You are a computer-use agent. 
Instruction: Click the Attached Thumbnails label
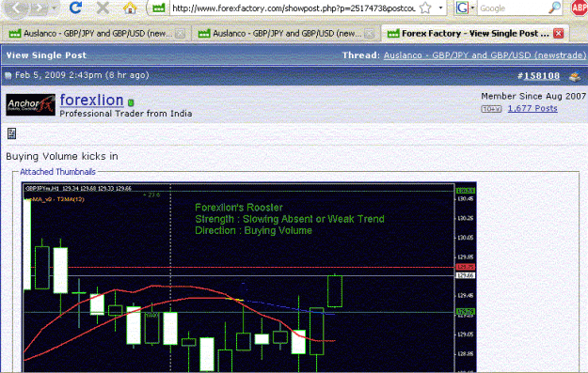tap(57, 172)
